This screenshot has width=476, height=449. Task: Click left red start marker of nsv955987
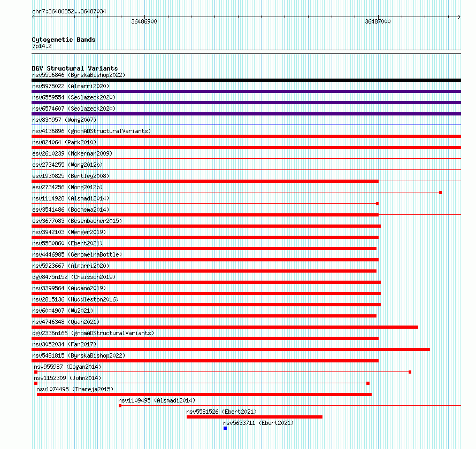36,372
